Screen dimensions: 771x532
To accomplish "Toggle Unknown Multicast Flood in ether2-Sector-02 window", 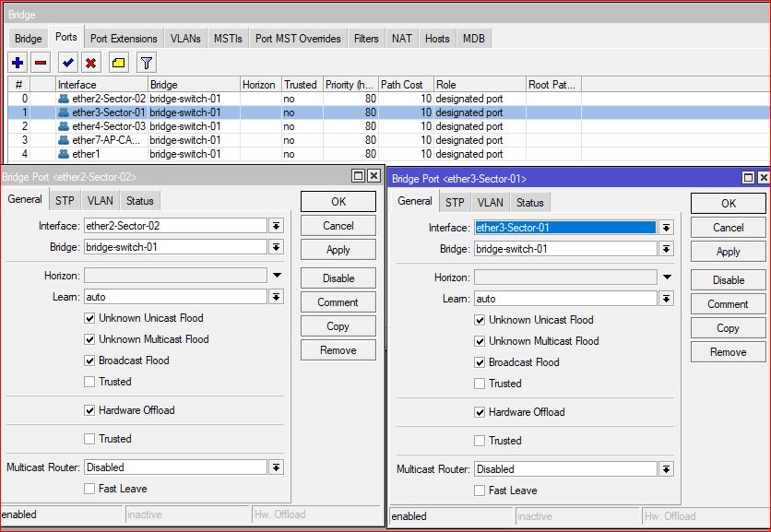I will click(89, 339).
